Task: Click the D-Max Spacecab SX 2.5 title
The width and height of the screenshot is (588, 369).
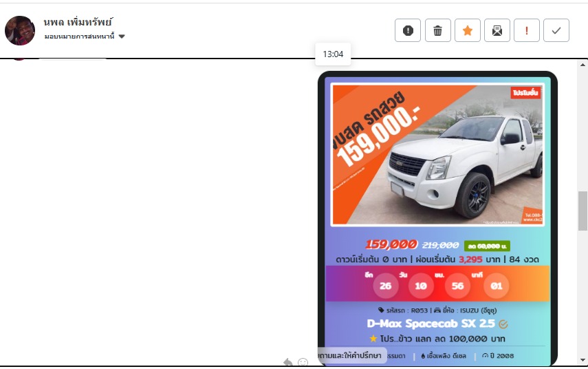Action: click(431, 324)
